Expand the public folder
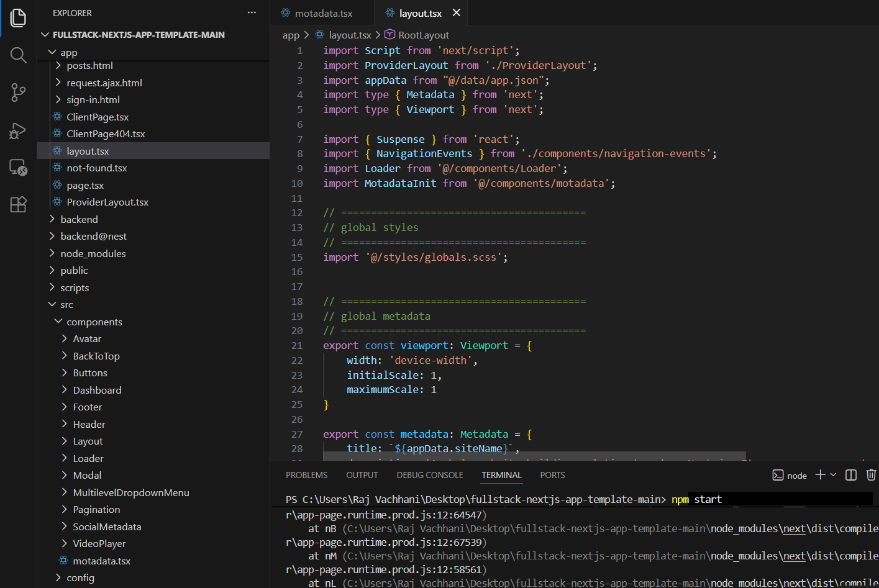Screen dimensions: 879x588 52,270
